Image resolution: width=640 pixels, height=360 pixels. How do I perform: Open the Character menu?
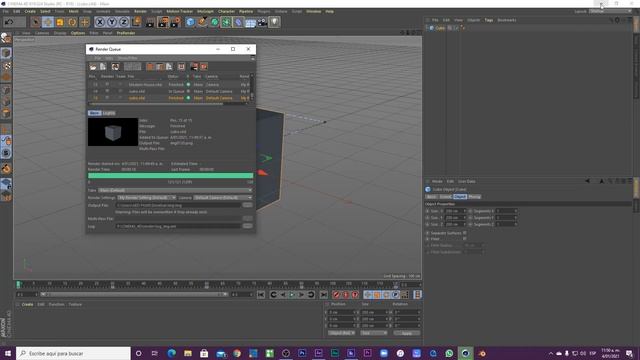point(226,11)
